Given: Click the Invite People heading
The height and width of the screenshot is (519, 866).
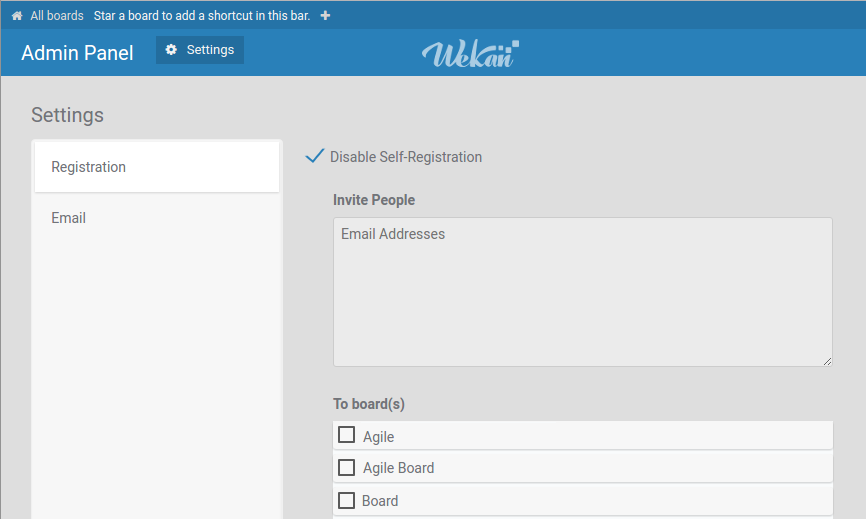Looking at the screenshot, I should pos(374,200).
